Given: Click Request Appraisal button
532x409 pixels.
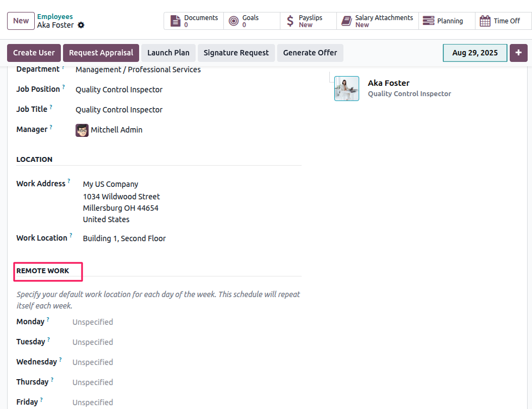Looking at the screenshot, I should coord(101,53).
